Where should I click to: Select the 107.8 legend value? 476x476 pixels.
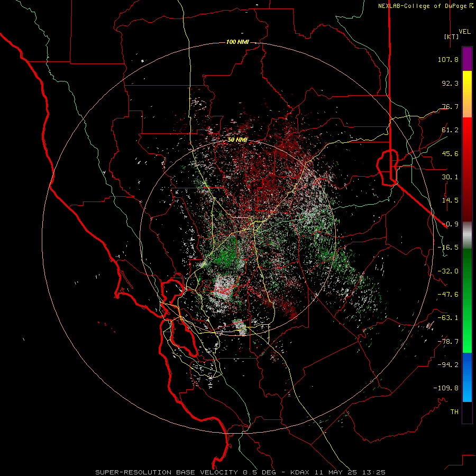pyautogui.click(x=448, y=59)
